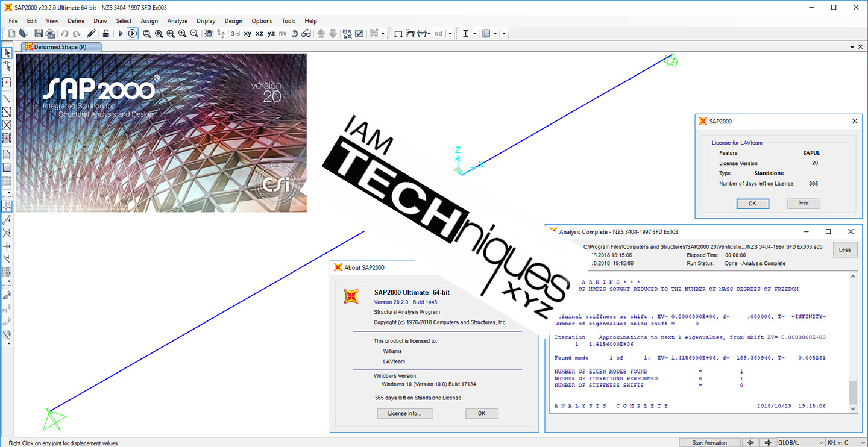Switch to the 3-d view
This screenshot has width=868, height=447.
(x=235, y=34)
